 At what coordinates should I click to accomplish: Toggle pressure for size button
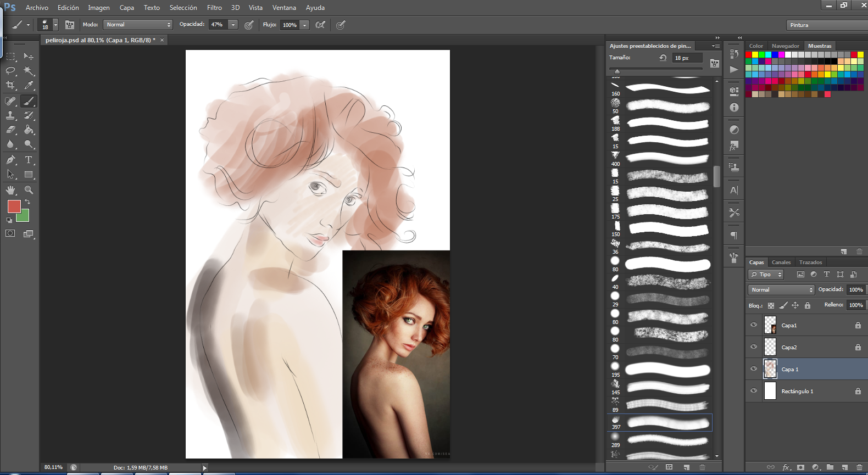coord(341,25)
